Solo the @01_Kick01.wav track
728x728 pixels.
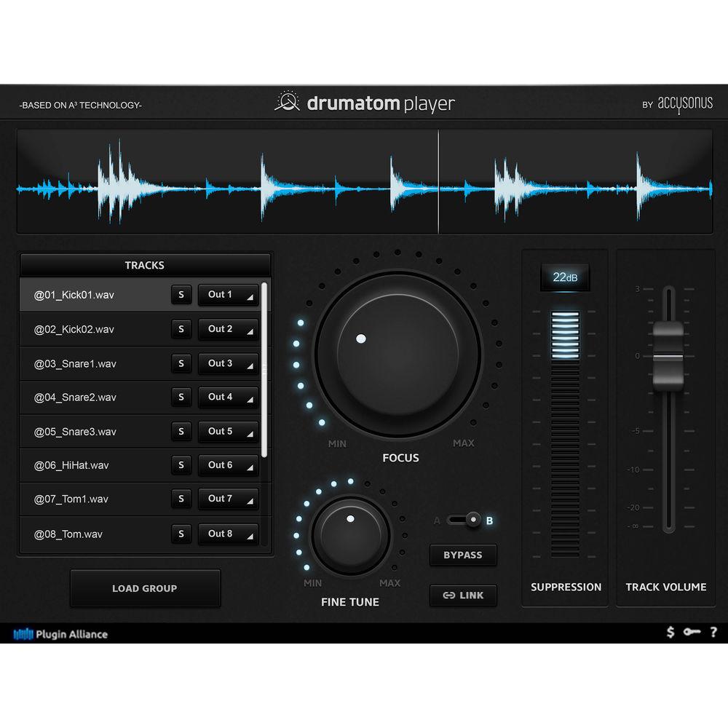pos(181,295)
